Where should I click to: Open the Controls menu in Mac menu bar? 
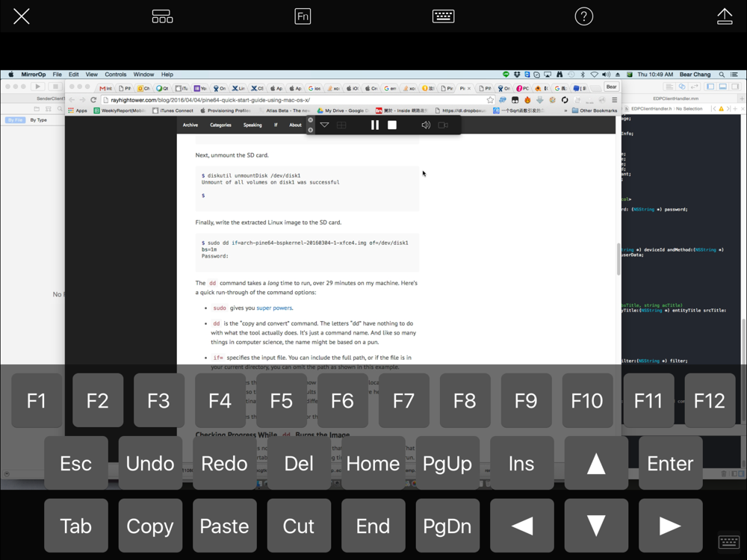coord(115,74)
